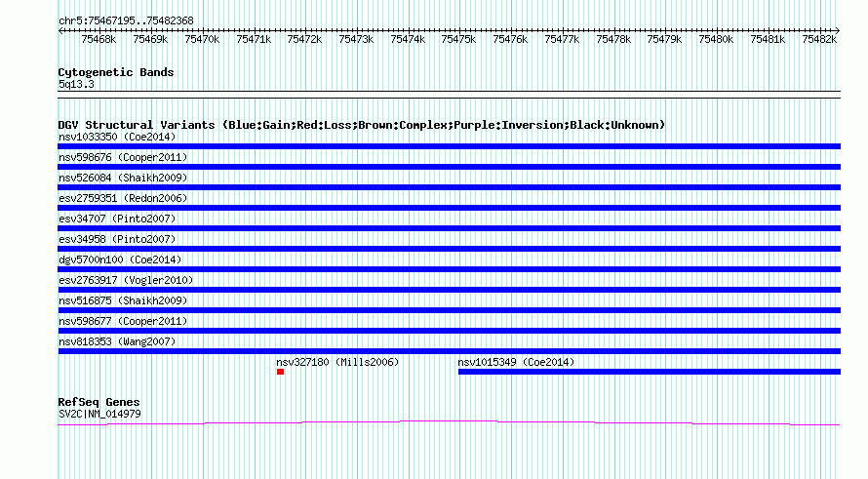Click the nsv327180 (Mills2006) label

337,362
